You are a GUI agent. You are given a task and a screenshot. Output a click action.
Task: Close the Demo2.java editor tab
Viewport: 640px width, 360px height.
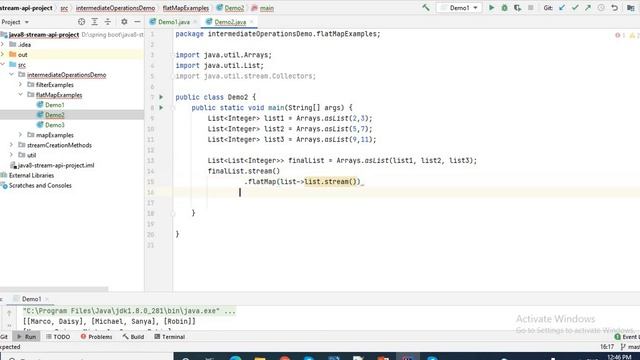pyautogui.click(x=252, y=22)
